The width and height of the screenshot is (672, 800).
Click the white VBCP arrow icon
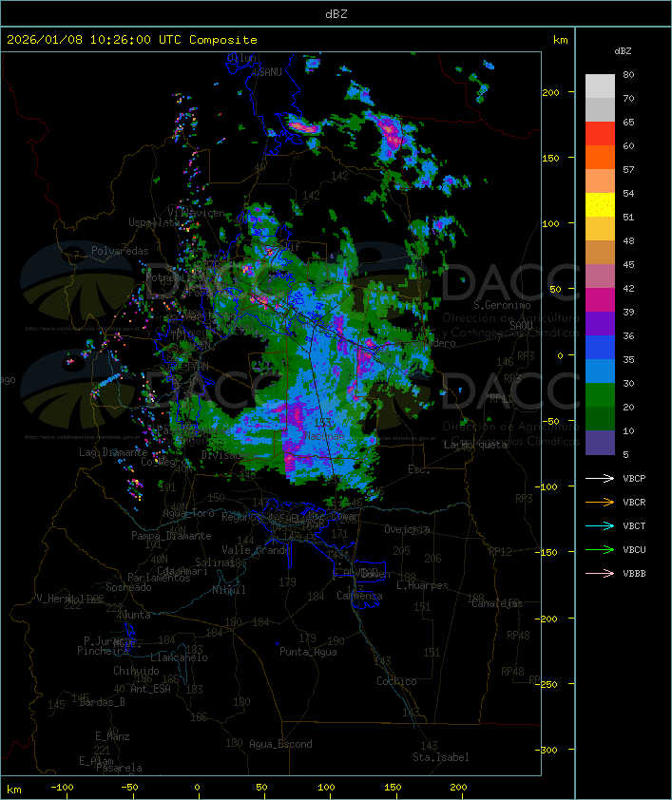coord(601,478)
